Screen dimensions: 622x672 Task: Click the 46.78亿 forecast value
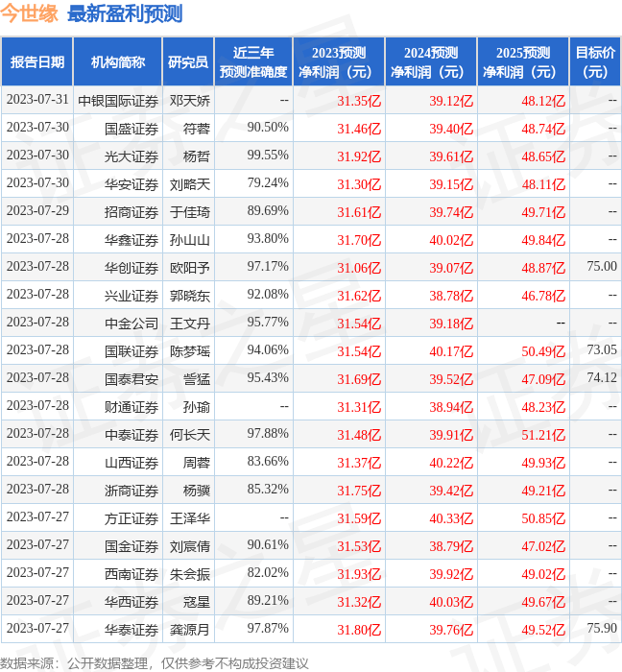(543, 296)
